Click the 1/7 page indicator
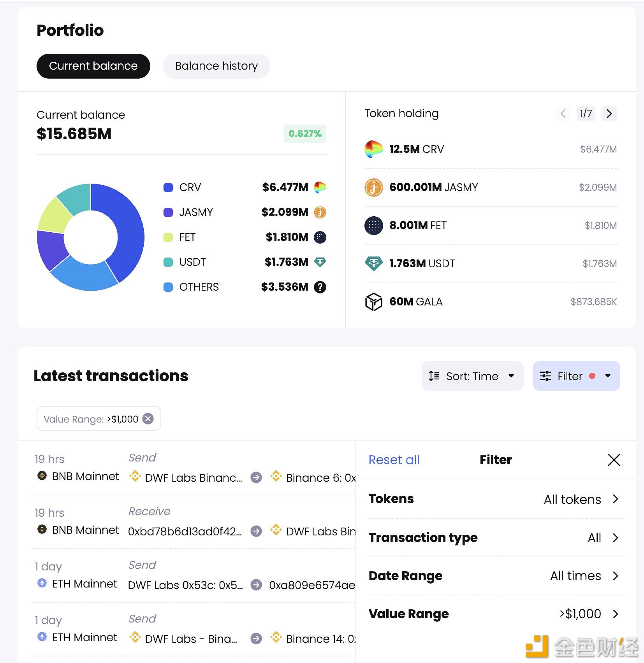 click(586, 114)
